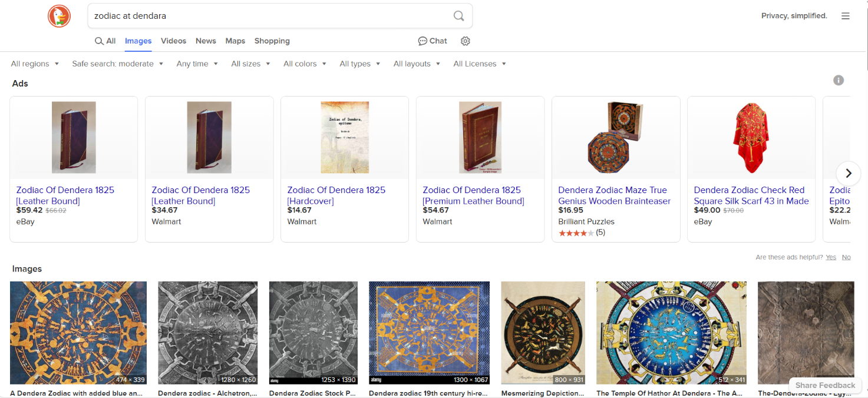Expand the All regions dropdown
This screenshot has width=868, height=398.
35,64
